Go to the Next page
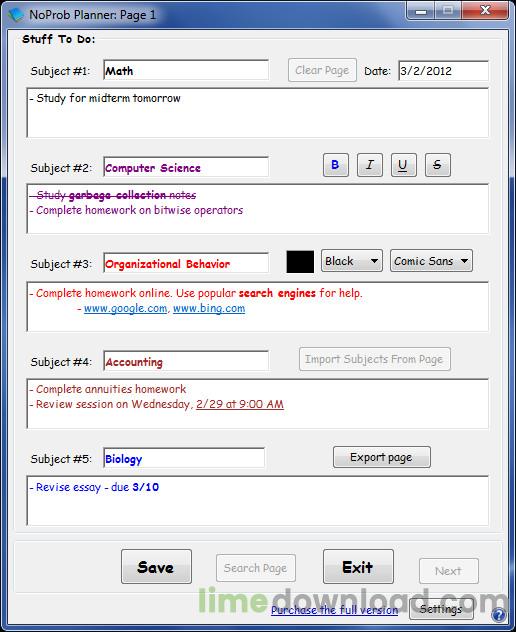The width and height of the screenshot is (516, 632). 449,571
